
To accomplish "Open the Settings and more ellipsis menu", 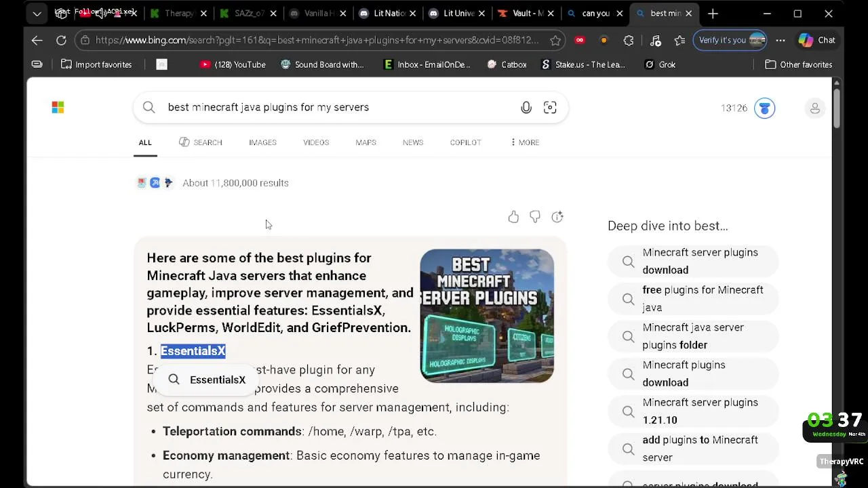I will (781, 40).
